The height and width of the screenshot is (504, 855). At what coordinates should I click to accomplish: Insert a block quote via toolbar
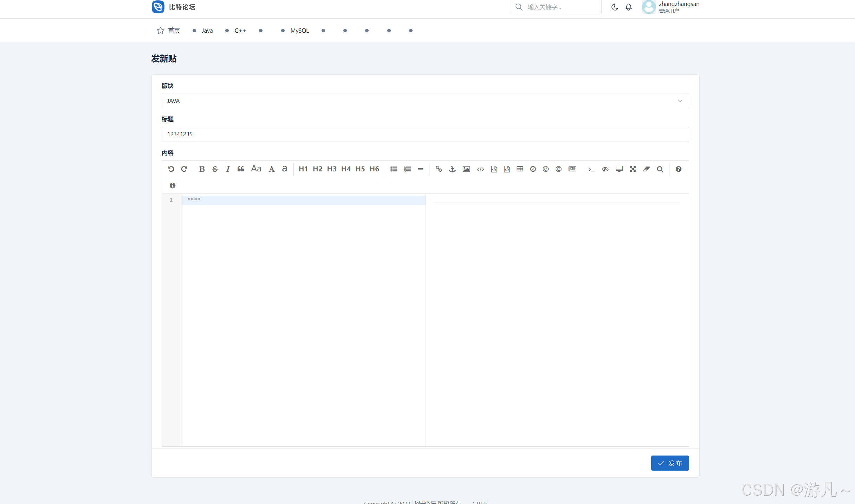click(241, 169)
